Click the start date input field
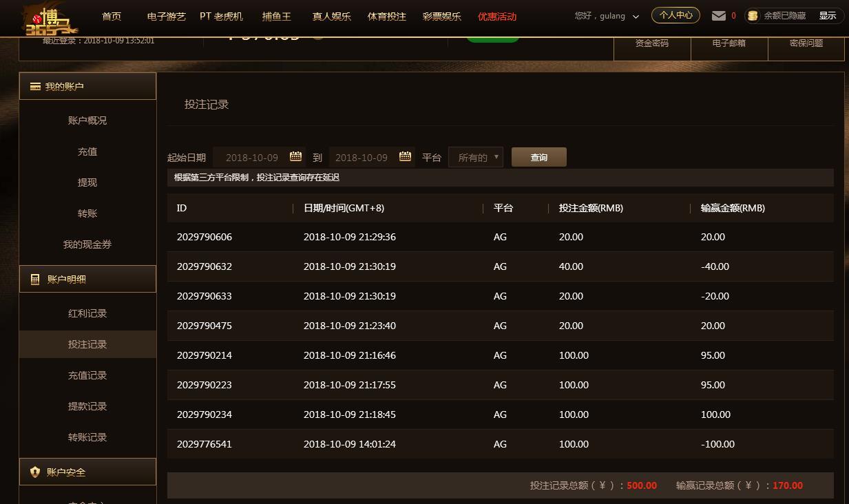Screen dimensions: 849x504 pyautogui.click(x=251, y=157)
